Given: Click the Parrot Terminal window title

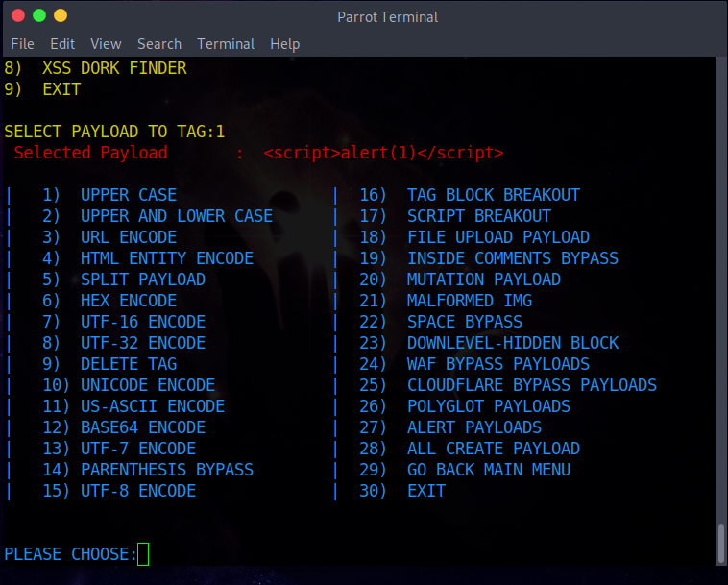Looking at the screenshot, I should pyautogui.click(x=387, y=17).
